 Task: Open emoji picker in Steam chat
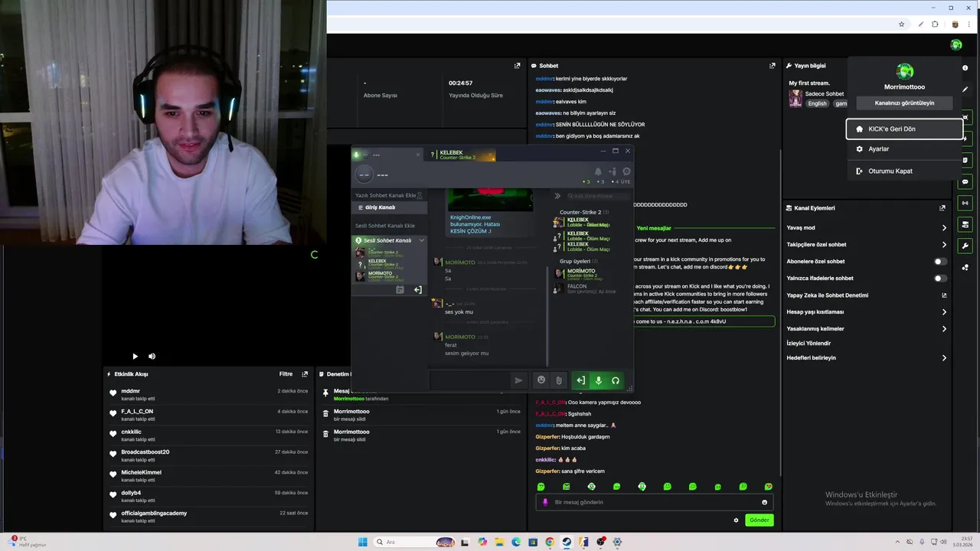(x=541, y=380)
